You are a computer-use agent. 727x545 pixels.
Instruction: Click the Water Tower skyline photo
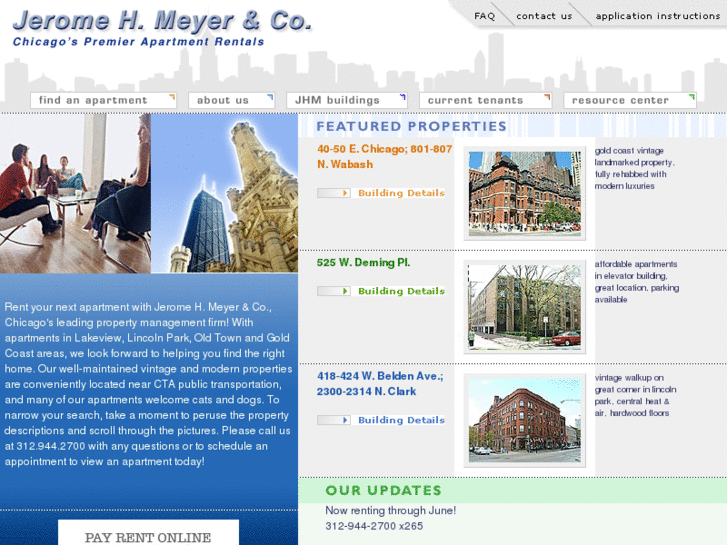224,193
